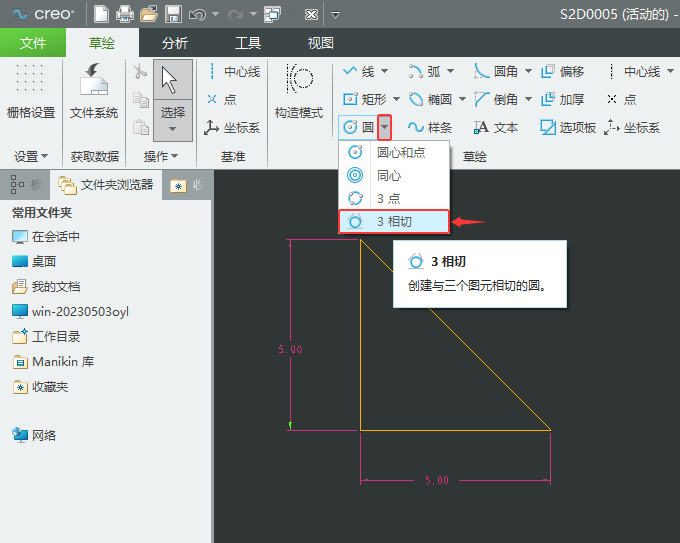Viewport: 680px width, 543px height.
Task: Select the 加厚 thicken tool
Action: click(562, 99)
